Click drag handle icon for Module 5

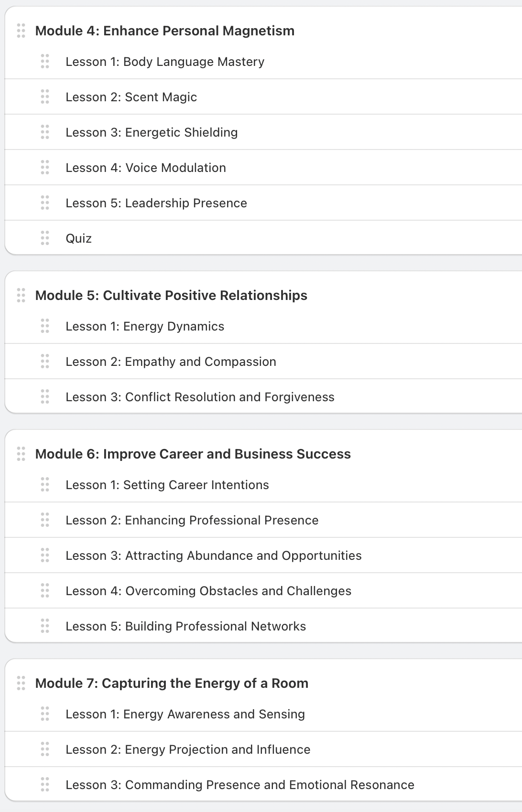pyautogui.click(x=21, y=295)
